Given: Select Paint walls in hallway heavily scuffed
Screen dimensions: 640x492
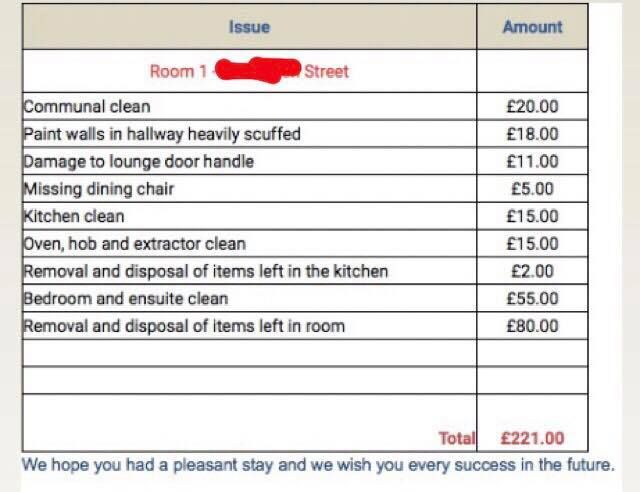Looking at the screenshot, I should (x=162, y=134).
